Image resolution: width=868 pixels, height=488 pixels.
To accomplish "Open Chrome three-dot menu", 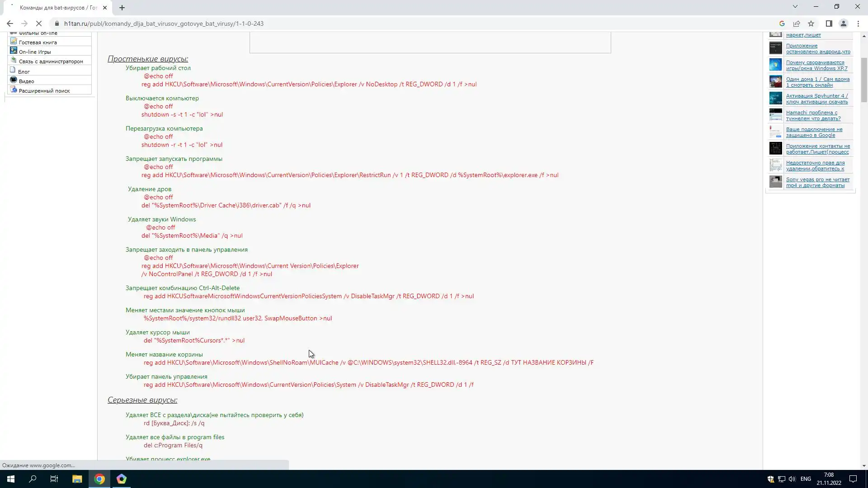I will click(858, 23).
